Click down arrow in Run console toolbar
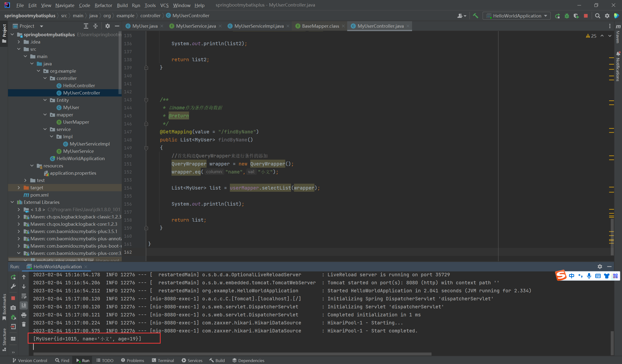The height and width of the screenshot is (364, 622). (x=24, y=286)
